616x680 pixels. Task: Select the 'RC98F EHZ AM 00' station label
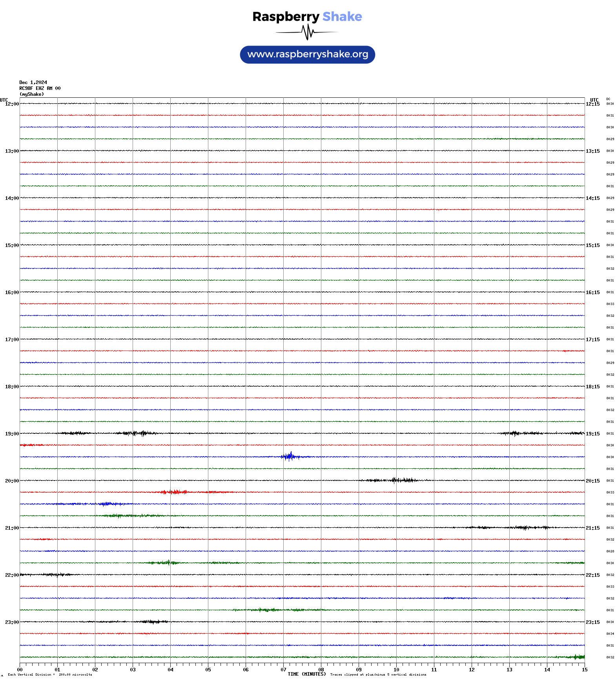[40, 88]
